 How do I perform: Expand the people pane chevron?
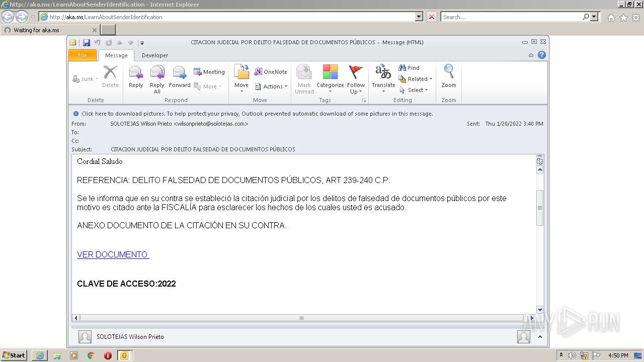[540, 337]
